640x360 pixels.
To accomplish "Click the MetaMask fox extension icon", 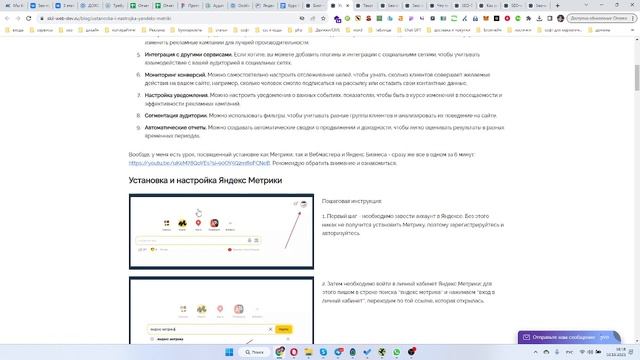I will (x=486, y=18).
